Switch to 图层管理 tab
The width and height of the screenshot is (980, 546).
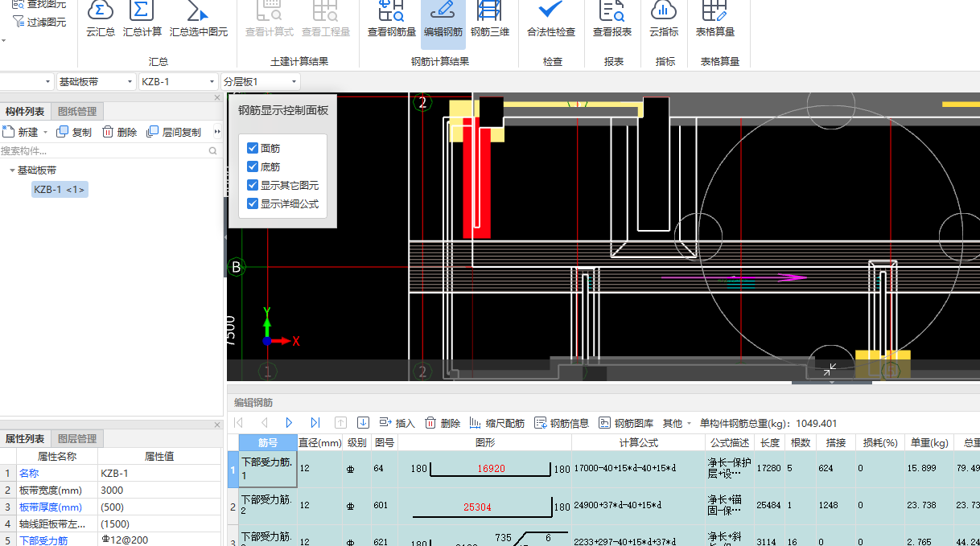77,438
